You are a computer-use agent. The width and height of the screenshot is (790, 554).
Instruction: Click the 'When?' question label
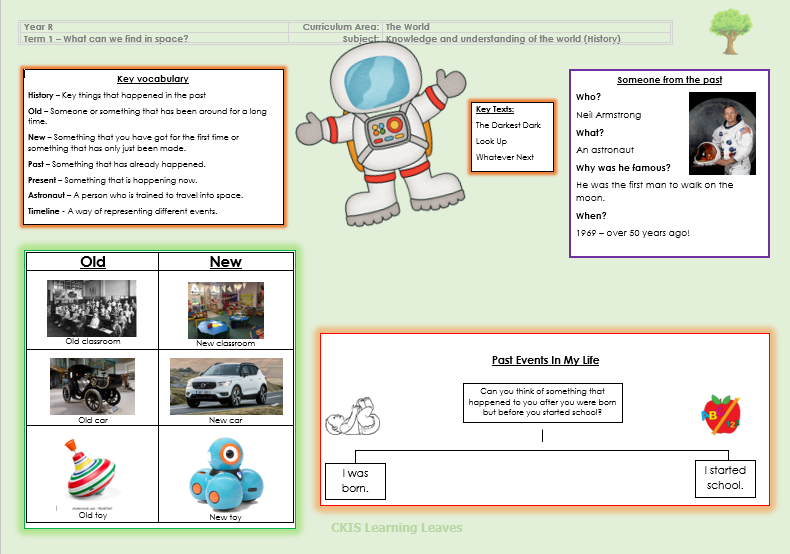tap(591, 216)
